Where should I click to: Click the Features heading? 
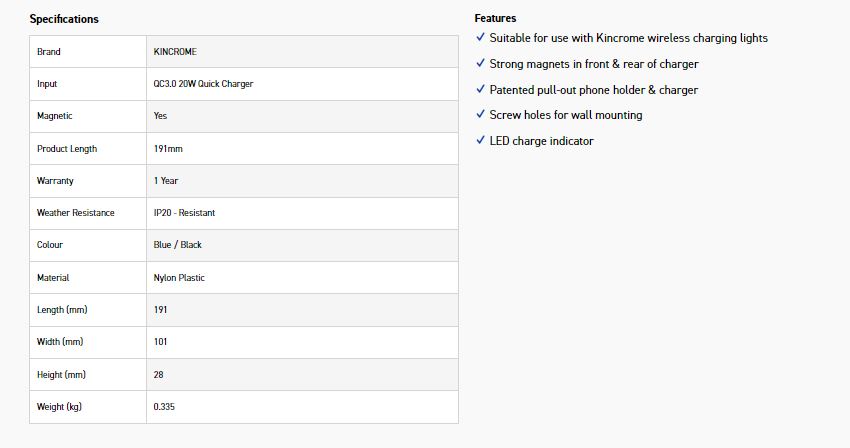click(496, 18)
